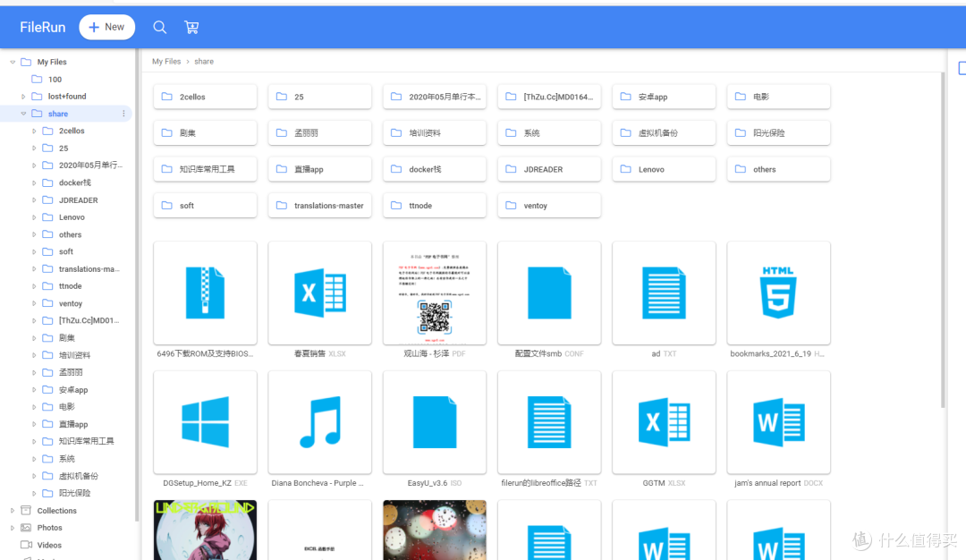Open the [ThZu.Cc]MD0164 folder tile
Image resolution: width=966 pixels, height=560 pixels.
[549, 97]
